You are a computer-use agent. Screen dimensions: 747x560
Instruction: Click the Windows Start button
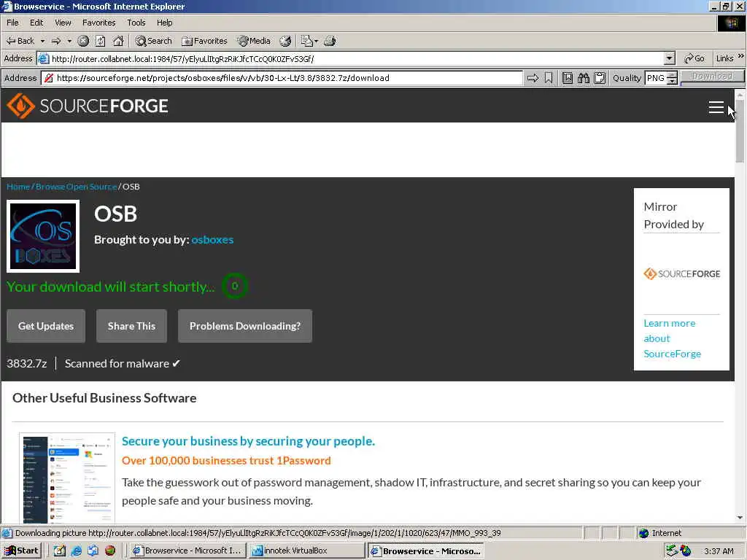tap(21, 551)
